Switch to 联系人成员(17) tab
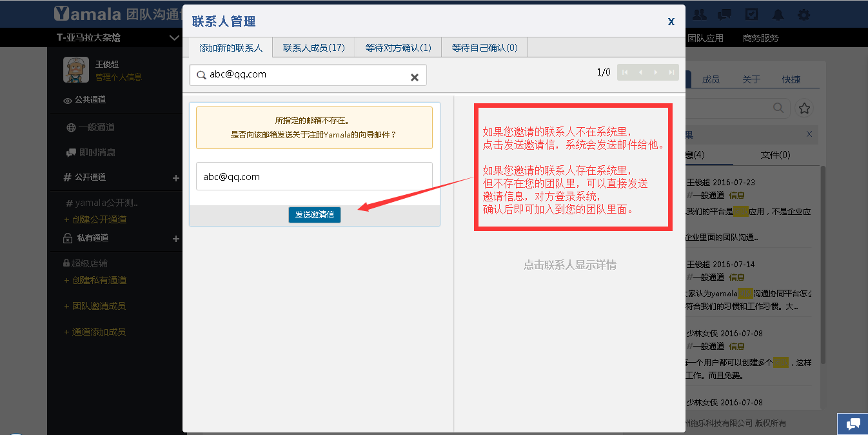The width and height of the screenshot is (868, 435). point(313,48)
